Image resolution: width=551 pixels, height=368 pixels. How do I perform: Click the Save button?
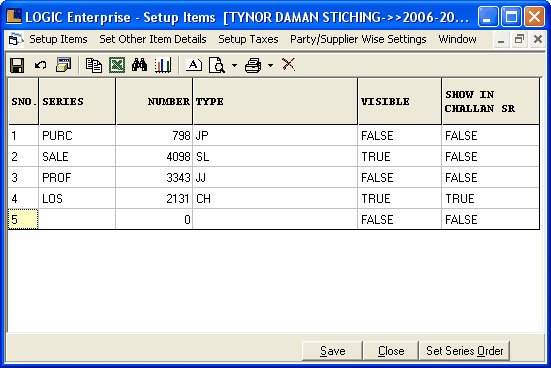point(332,350)
